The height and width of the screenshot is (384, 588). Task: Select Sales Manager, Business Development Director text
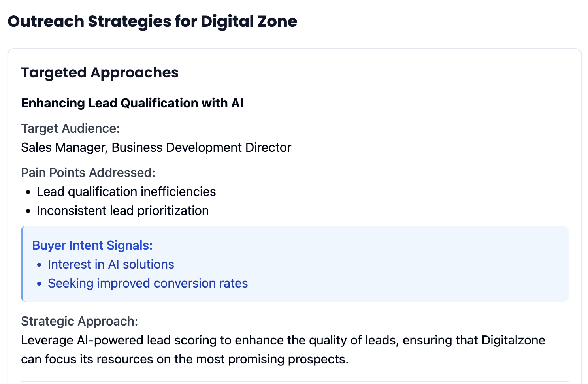156,147
